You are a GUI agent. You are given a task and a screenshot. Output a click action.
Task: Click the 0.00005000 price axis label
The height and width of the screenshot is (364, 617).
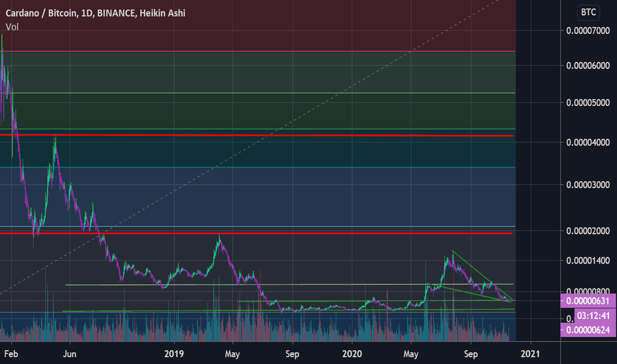588,103
